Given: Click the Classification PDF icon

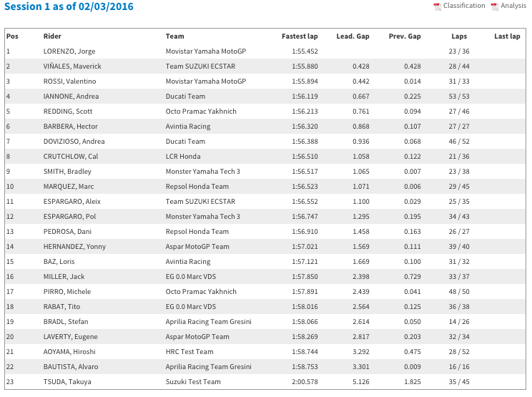Looking at the screenshot, I should (438, 6).
